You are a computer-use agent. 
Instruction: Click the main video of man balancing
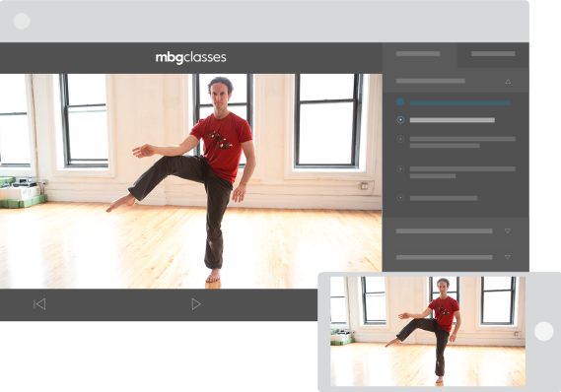pyautogui.click(x=190, y=181)
